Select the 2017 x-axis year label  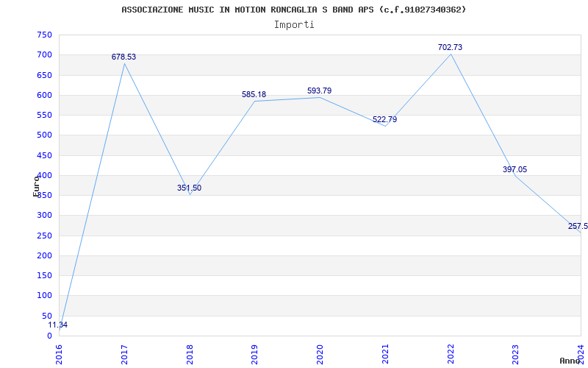coord(124,355)
